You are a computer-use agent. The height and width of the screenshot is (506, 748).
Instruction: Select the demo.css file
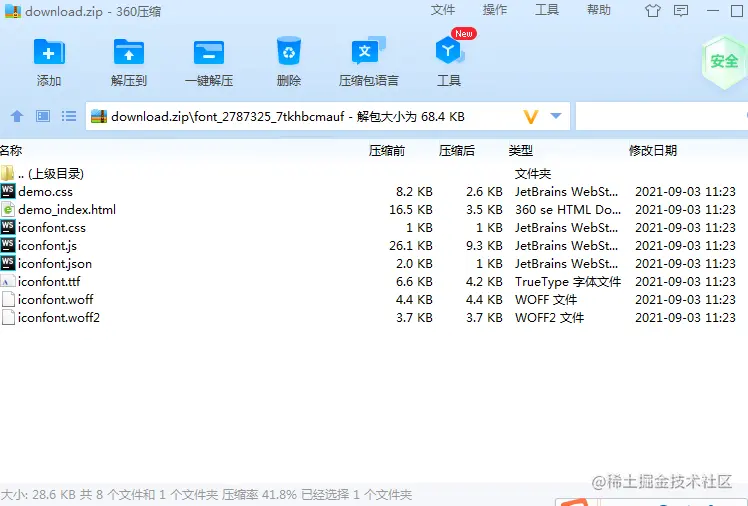(x=374, y=192)
